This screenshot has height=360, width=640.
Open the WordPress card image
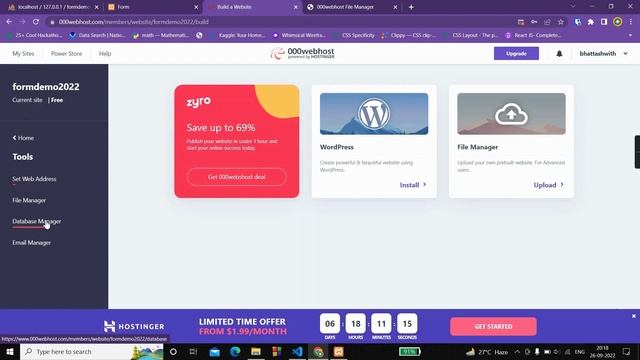point(374,114)
